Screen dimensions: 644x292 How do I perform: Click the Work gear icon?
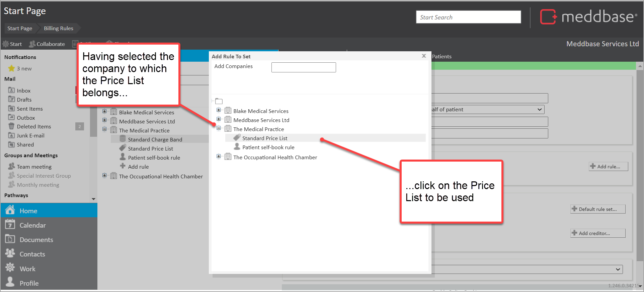pyautogui.click(x=10, y=268)
